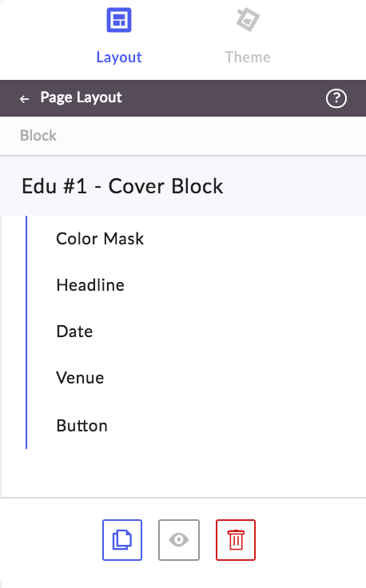This screenshot has height=588, width=366.
Task: Select the Date element
Action: coord(74,332)
